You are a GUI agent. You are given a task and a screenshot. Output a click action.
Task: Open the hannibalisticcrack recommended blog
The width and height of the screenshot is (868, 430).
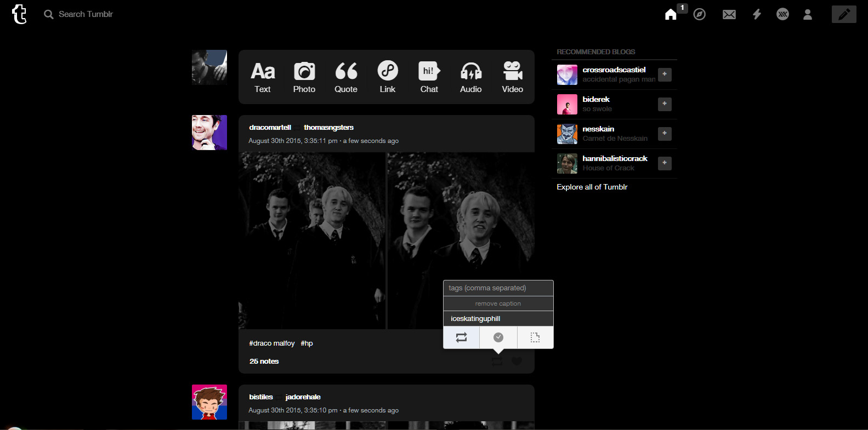(615, 159)
